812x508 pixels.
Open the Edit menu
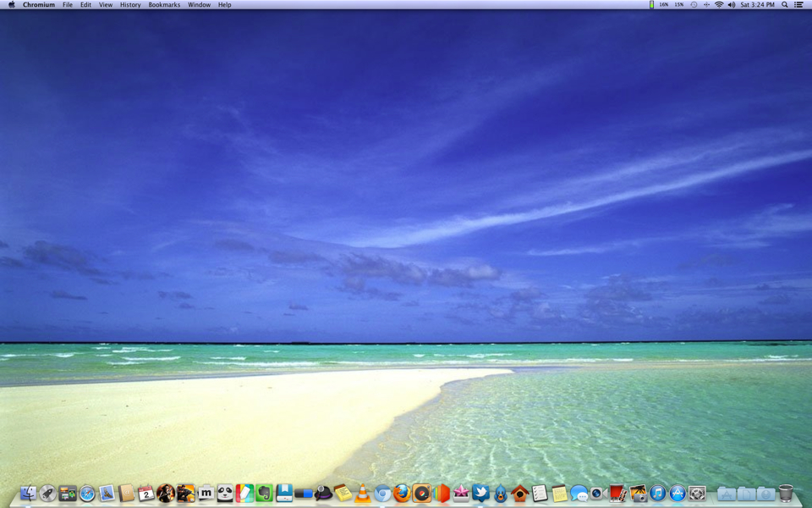point(85,5)
